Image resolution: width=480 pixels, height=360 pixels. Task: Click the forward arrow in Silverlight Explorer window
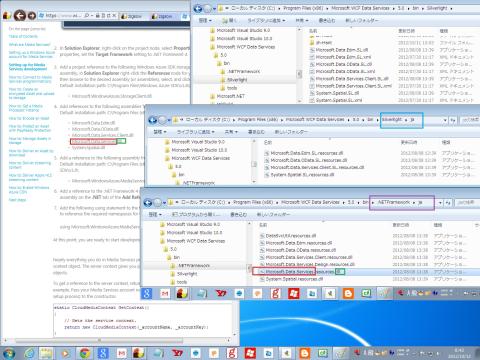208,9
